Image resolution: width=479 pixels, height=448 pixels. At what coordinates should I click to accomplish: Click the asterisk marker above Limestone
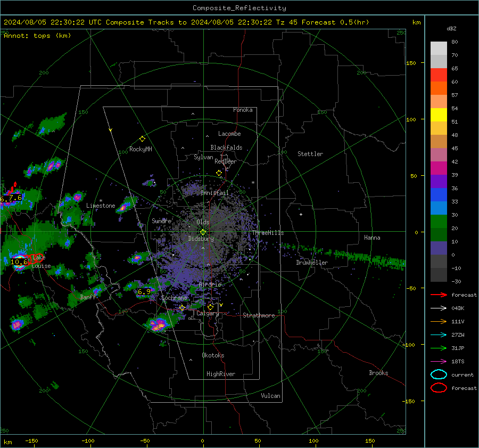tap(101, 201)
